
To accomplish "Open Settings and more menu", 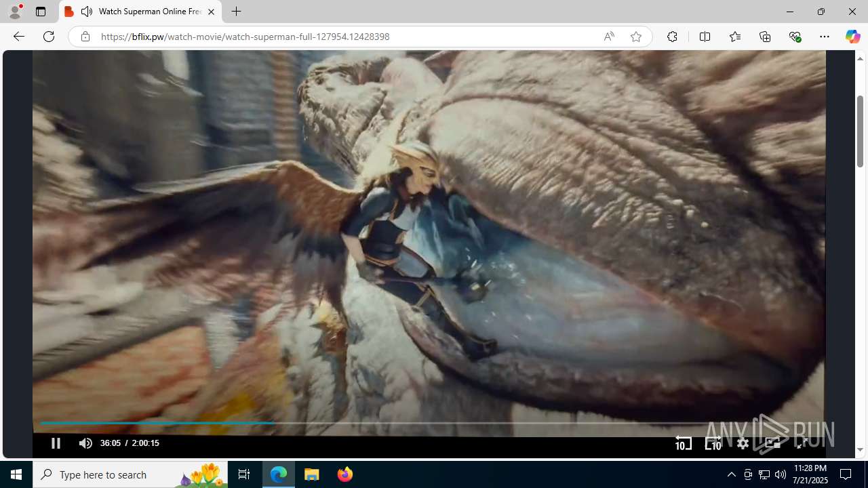I will click(824, 37).
